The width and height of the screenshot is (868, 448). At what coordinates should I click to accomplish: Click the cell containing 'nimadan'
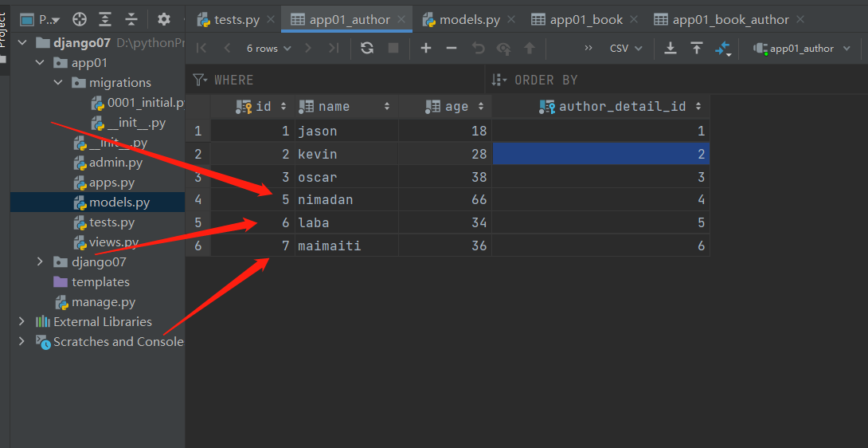coord(346,199)
